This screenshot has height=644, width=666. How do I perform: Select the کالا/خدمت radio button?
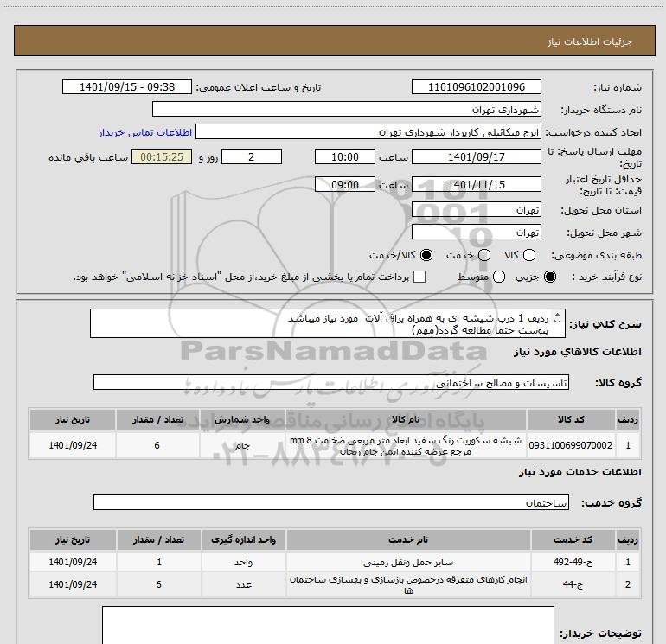(x=426, y=255)
